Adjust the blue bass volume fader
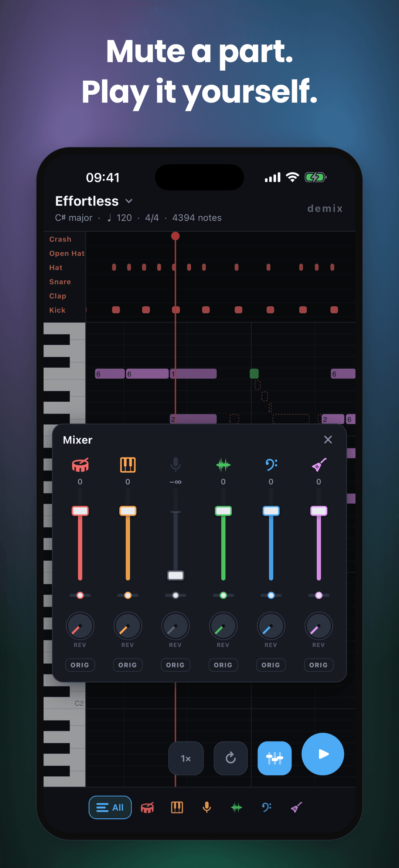 coord(271,511)
